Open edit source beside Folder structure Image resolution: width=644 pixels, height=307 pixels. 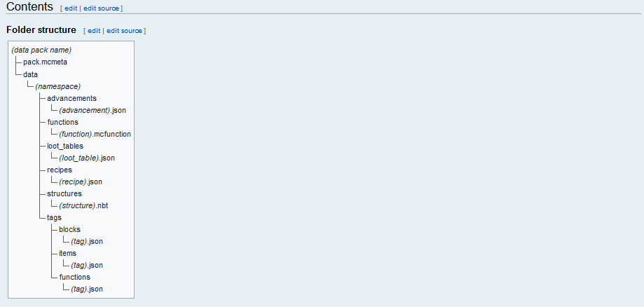click(125, 31)
